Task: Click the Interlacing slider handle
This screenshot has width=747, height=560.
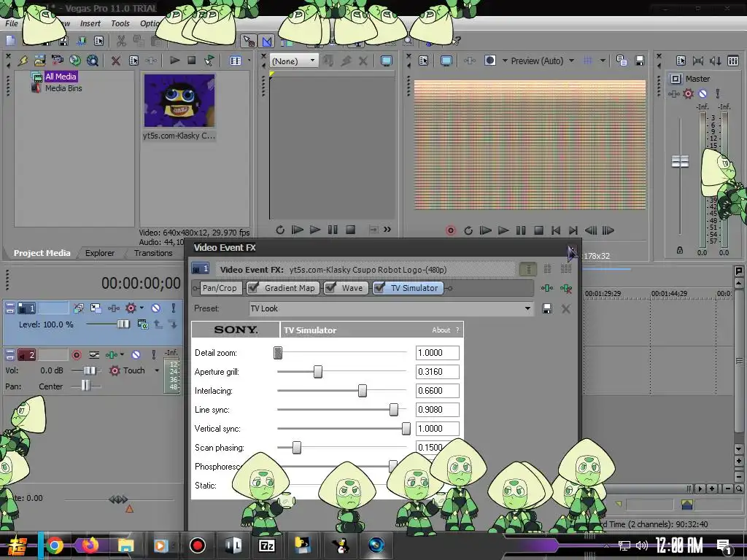Action: coord(363,391)
